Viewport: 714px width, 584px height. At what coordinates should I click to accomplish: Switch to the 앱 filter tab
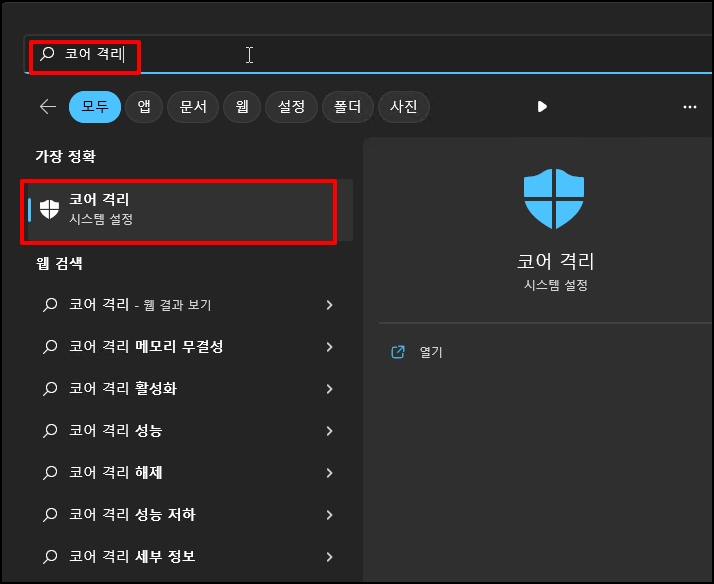click(x=144, y=107)
